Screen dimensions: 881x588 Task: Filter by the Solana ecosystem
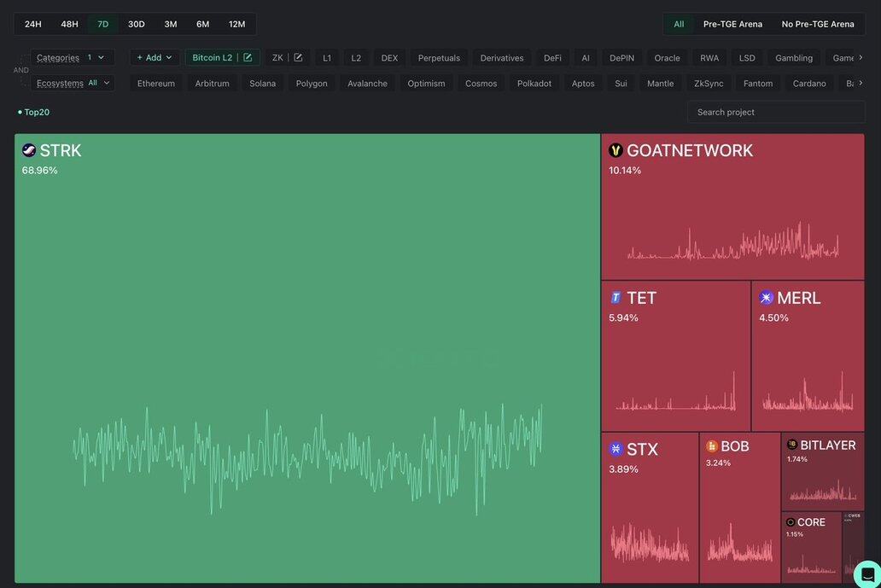point(262,84)
